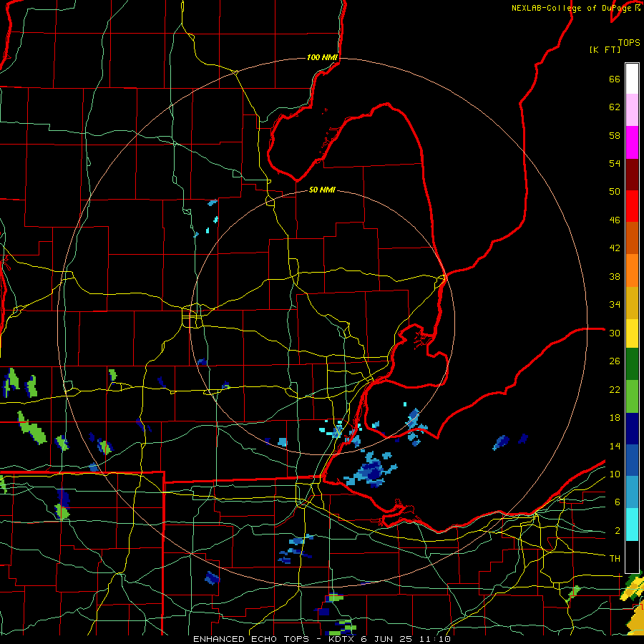Select the dark orange legend swatch
This screenshot has height=644, width=644.
click(x=632, y=238)
